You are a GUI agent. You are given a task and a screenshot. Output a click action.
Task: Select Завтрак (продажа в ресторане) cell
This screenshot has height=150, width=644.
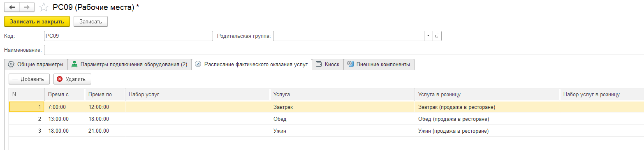pyautogui.click(x=487, y=107)
